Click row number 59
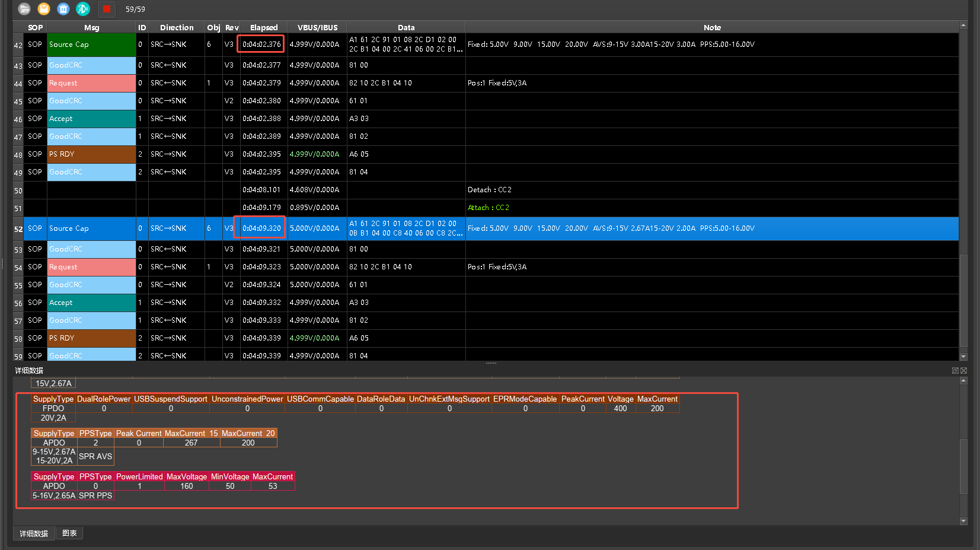Viewport: 980px width, 550px height. point(18,357)
